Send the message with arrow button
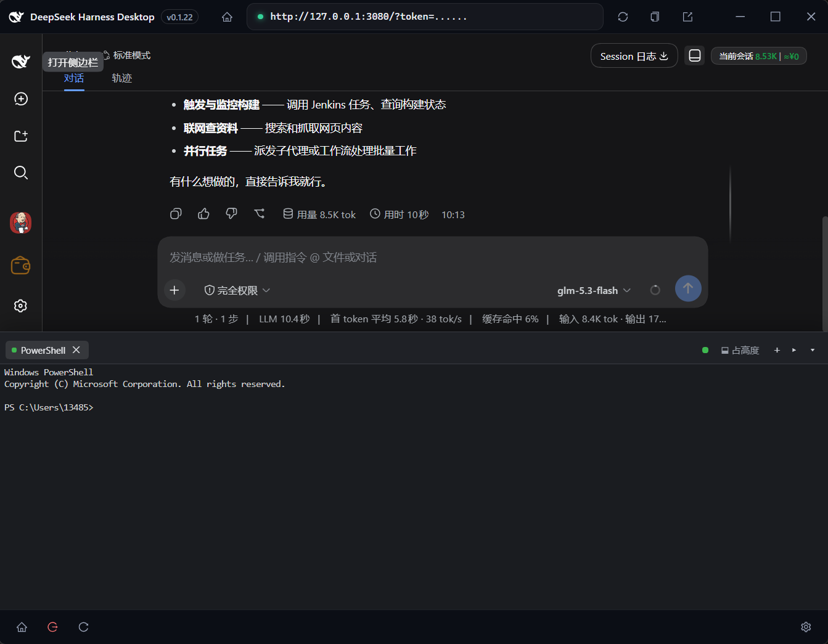The image size is (828, 644). [688, 288]
